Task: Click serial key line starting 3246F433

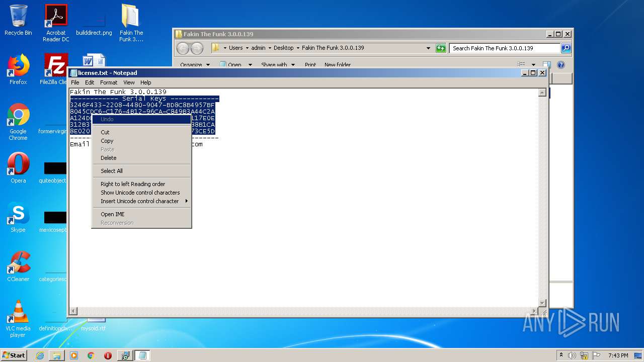Action: (x=142, y=105)
